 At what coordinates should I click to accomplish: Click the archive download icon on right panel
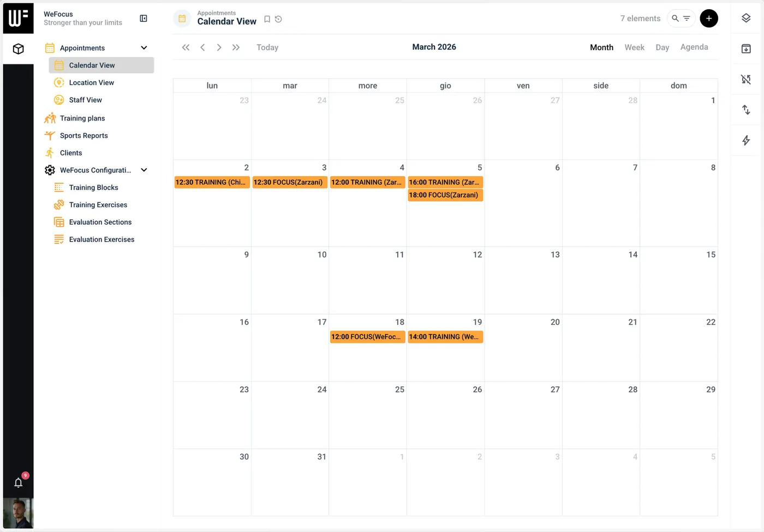coord(746,49)
